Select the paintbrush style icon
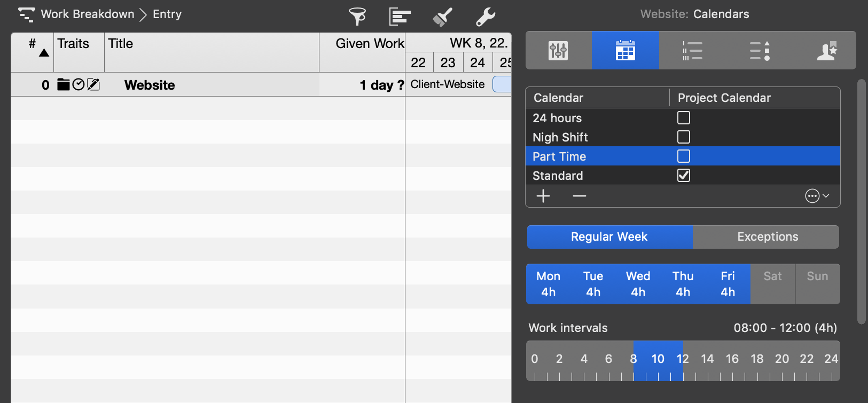The height and width of the screenshot is (403, 868). [442, 17]
